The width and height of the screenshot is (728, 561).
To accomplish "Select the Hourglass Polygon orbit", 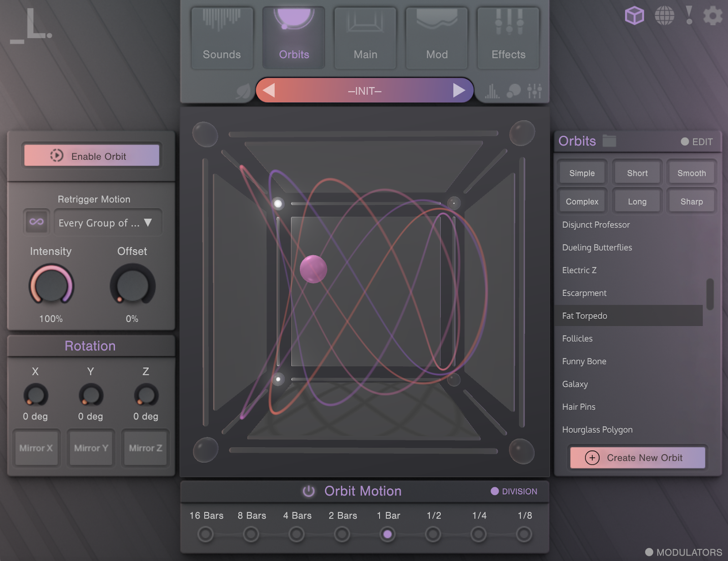I will tap(629, 429).
